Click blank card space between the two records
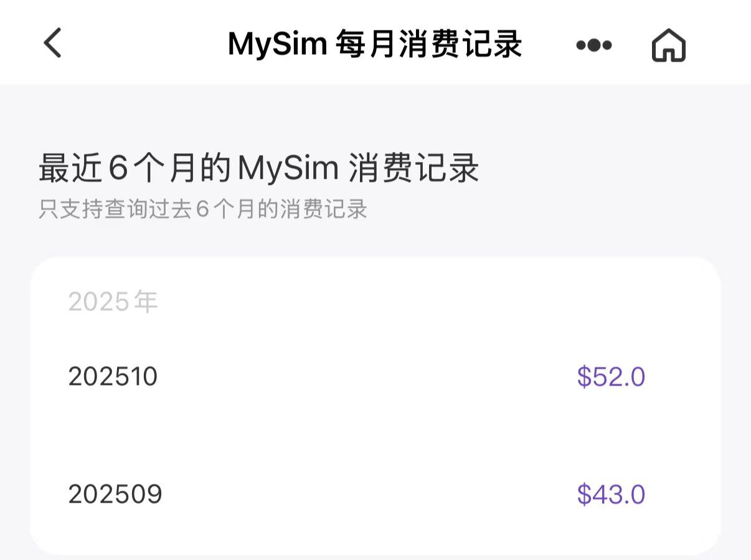The height and width of the screenshot is (560, 751). [374, 436]
